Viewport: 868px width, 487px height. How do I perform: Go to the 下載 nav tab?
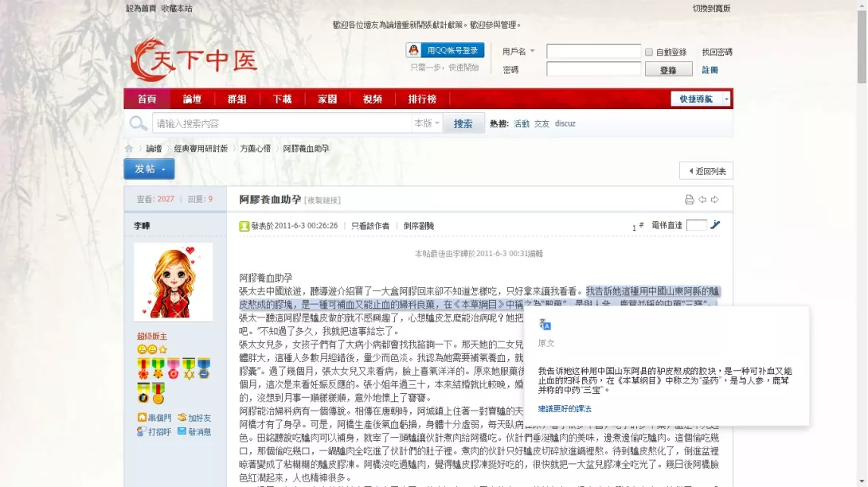tap(283, 99)
